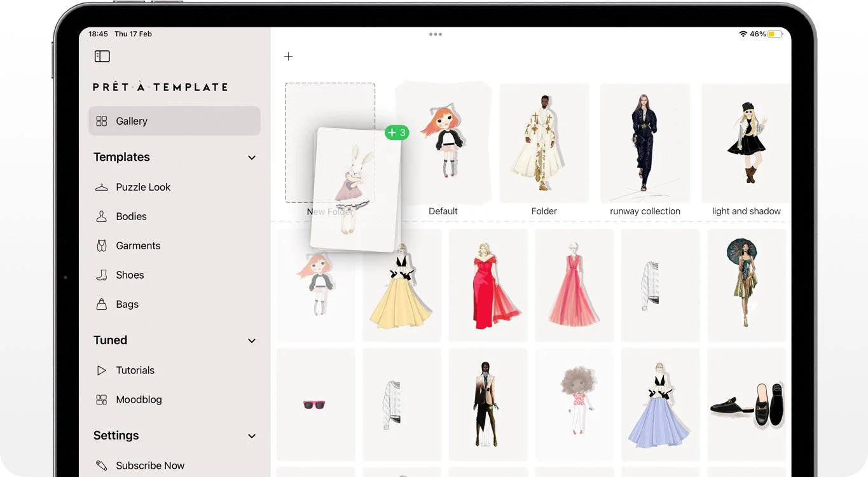
Task: Open the parasol figure sketch
Action: pos(747,286)
